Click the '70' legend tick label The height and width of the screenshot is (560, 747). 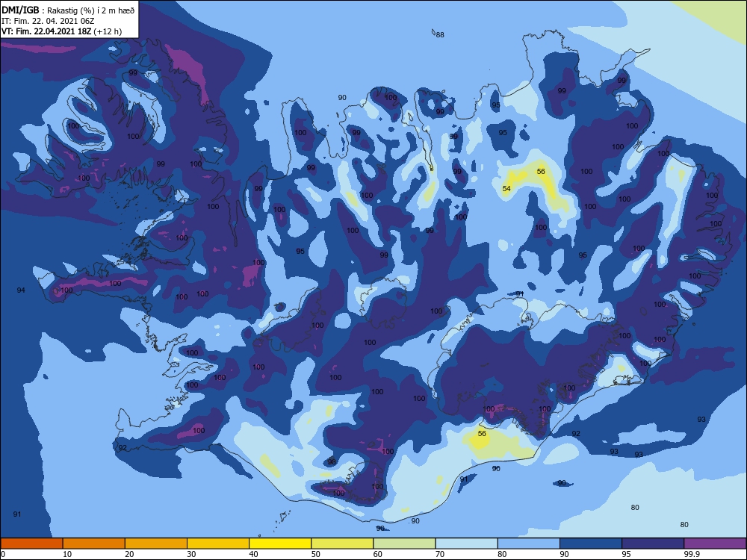440,554
